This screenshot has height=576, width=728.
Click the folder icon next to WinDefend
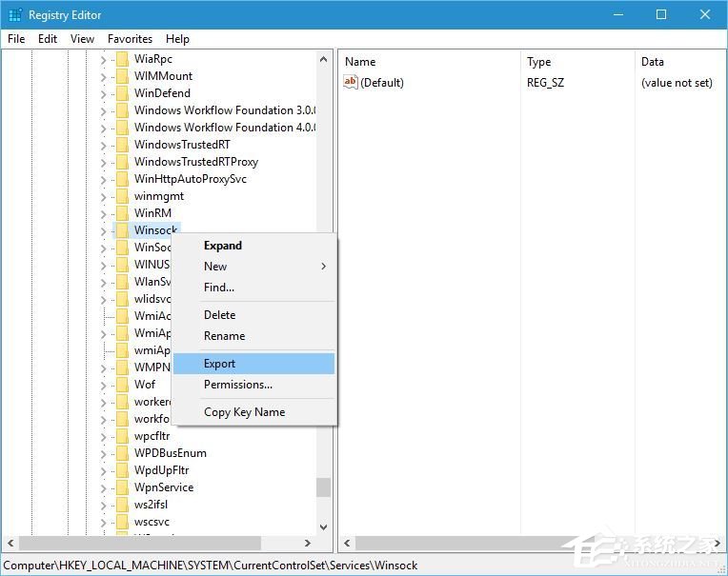[x=121, y=93]
